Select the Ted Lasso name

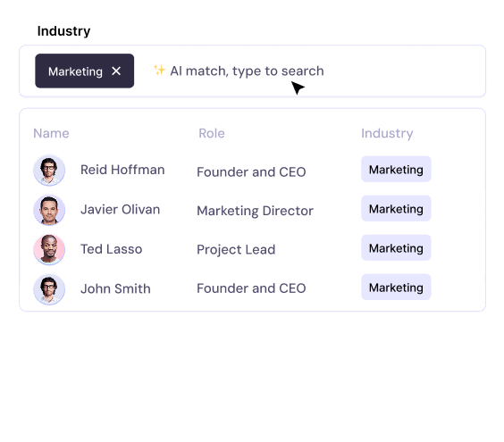tap(111, 249)
